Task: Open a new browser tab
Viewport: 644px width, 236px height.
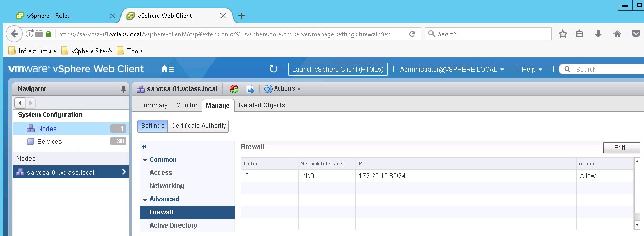Action: point(241,16)
